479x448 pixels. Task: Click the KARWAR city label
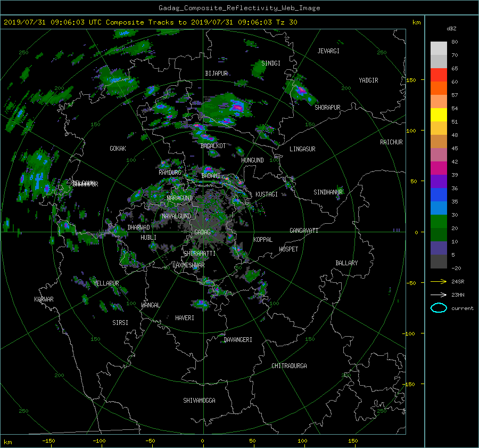pos(44,299)
